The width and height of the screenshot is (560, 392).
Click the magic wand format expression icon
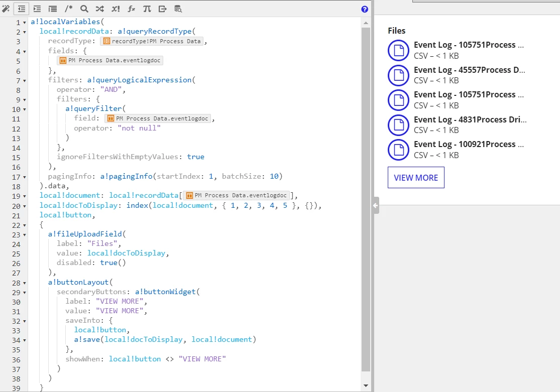tap(6, 9)
